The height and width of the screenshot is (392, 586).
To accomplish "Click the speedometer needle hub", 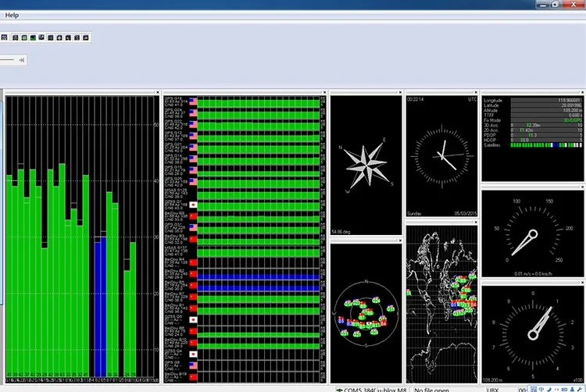I will pyautogui.click(x=533, y=234).
